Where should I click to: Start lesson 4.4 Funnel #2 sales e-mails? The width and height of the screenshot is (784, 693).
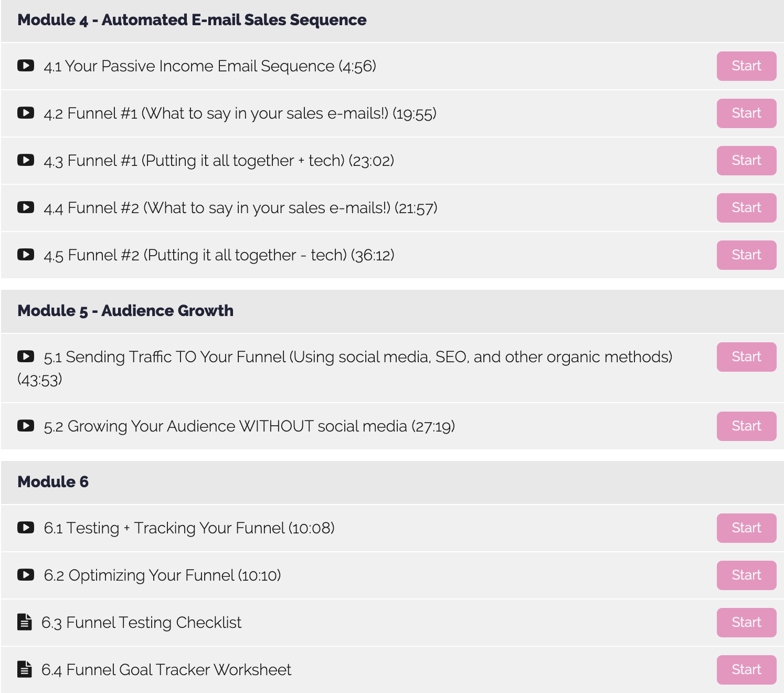[x=746, y=208]
